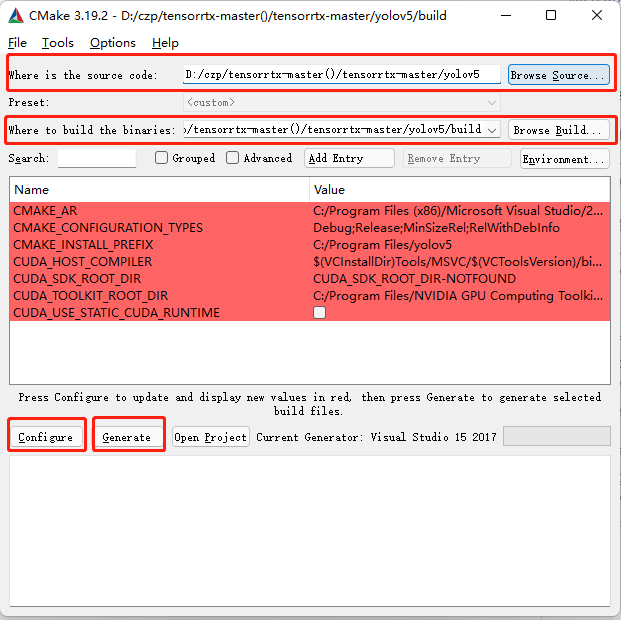The image size is (621, 620).
Task: Select the CMAKE_AR entry
Action: (45, 211)
